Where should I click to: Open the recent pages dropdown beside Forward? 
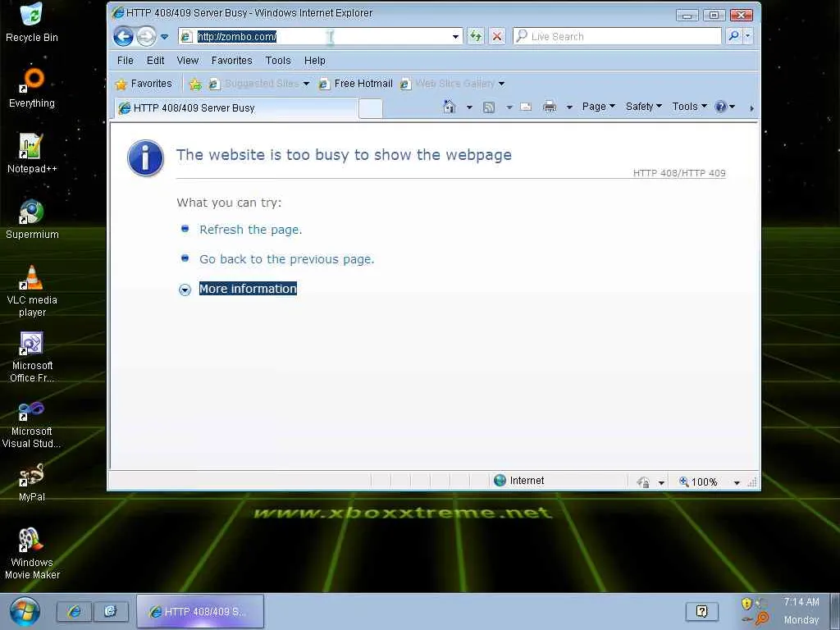tap(164, 37)
